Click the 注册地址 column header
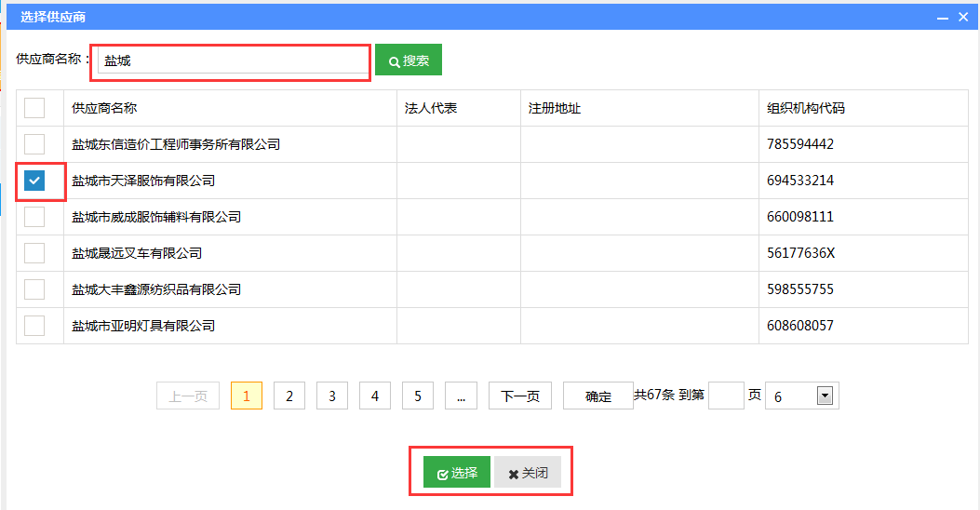Viewport: 980px width, 510px height. pos(555,108)
